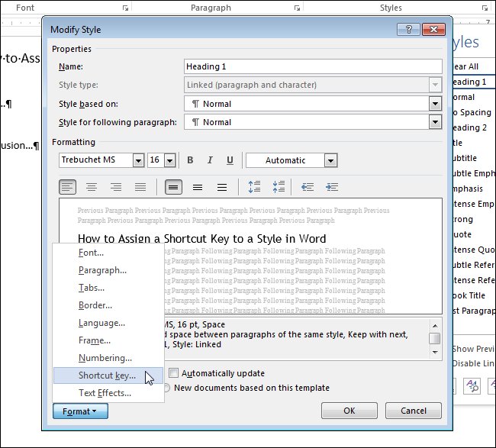This screenshot has width=496, height=448.
Task: Choose Shortcut key... from the Format menu
Action: [x=108, y=375]
